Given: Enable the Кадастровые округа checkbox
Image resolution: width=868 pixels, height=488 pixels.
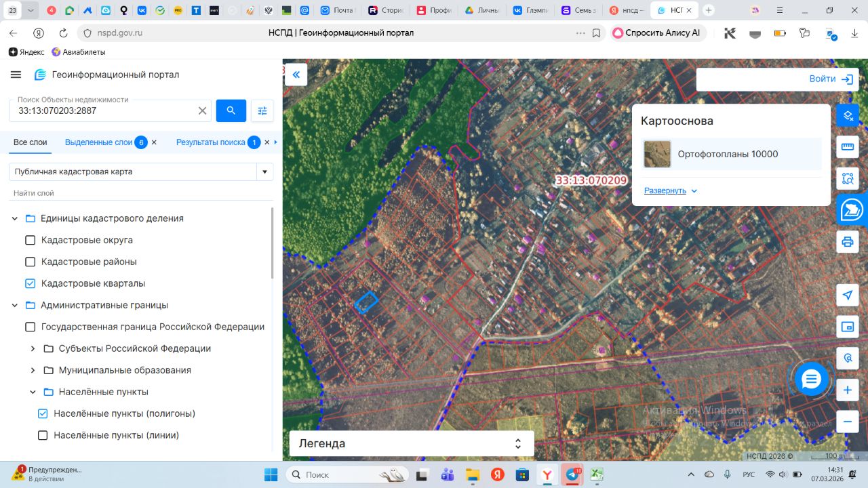Looking at the screenshot, I should [x=30, y=240].
